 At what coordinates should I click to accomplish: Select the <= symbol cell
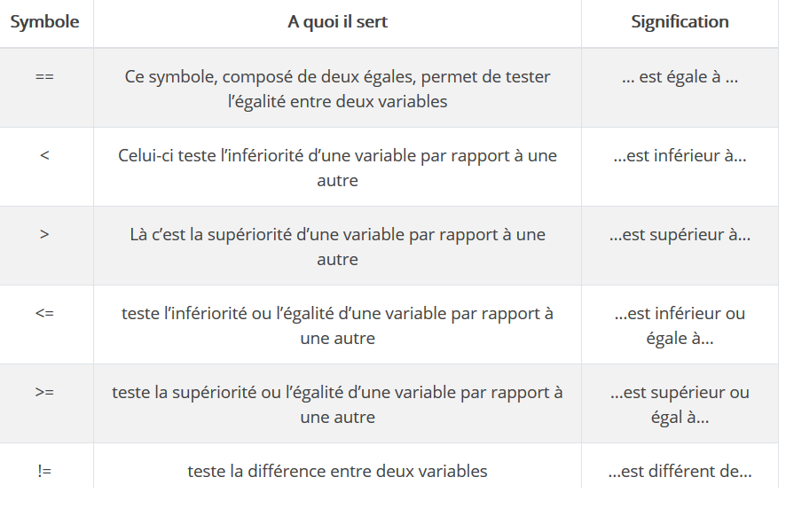pos(44,313)
